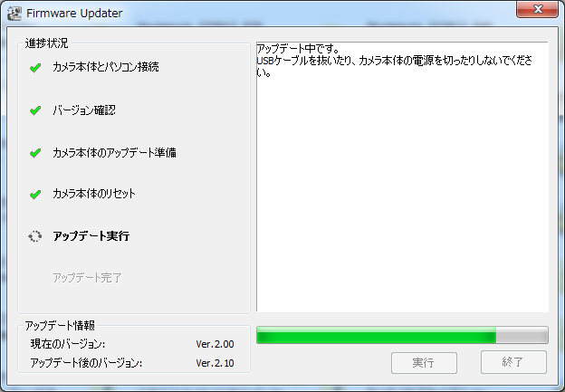The height and width of the screenshot is (392, 565).
Task: Click green checkmark beside バージョン確認
Action: 35,110
